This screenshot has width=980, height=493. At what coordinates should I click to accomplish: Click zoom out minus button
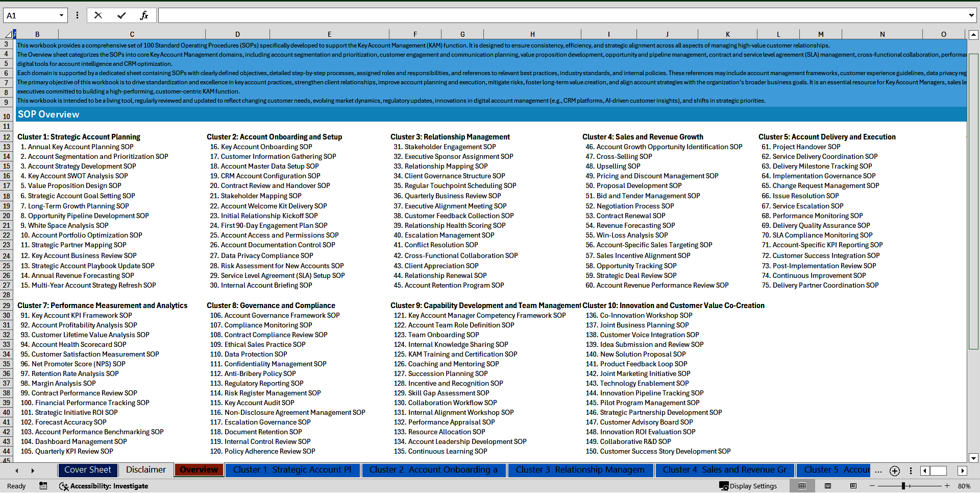coord(872,486)
